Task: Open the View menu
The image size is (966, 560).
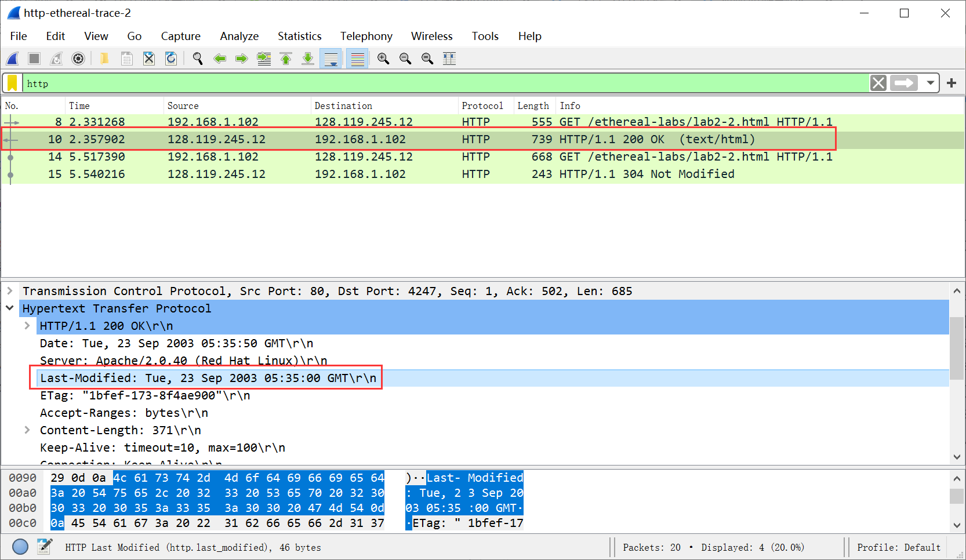Action: (96, 36)
